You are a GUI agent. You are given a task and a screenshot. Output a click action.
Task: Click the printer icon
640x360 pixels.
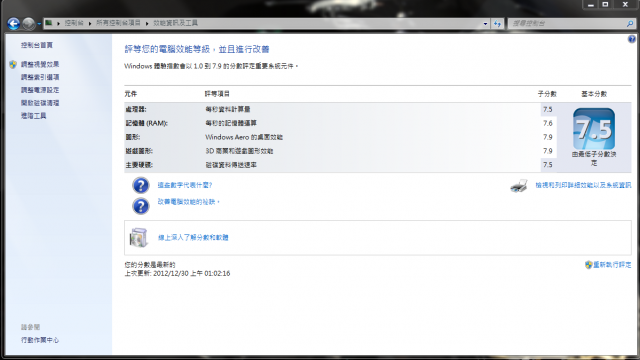click(x=519, y=186)
